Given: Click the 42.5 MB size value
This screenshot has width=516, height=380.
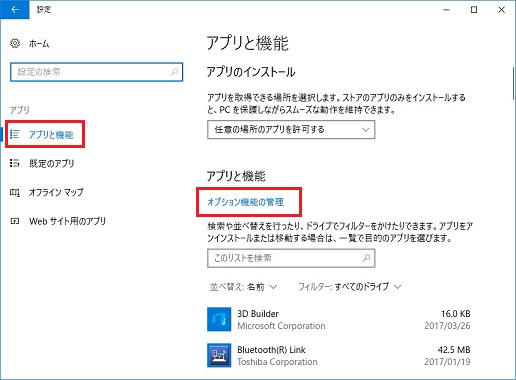Looking at the screenshot, I should click(x=454, y=350).
